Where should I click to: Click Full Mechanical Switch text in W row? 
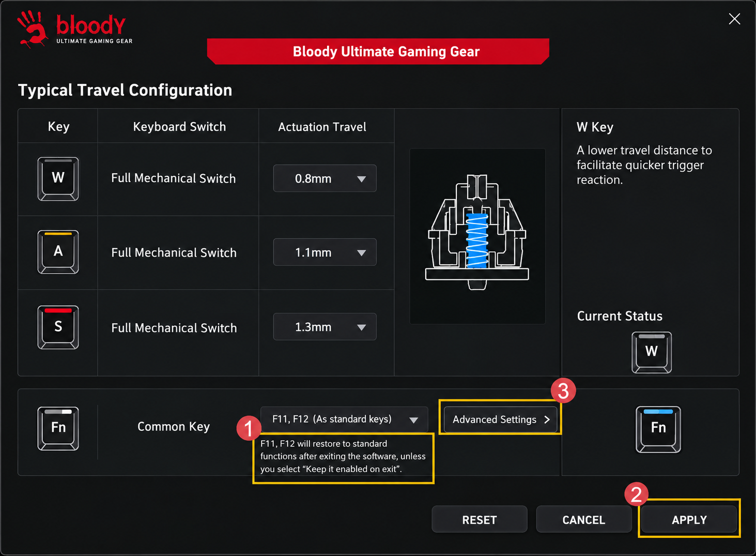[x=174, y=178]
